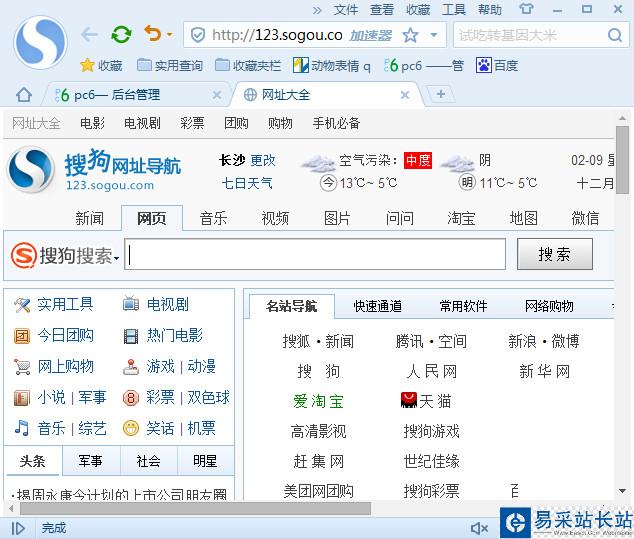Viewport: 634px width, 539px height.
Task: Switch to 常用软件 tab
Action: (463, 306)
